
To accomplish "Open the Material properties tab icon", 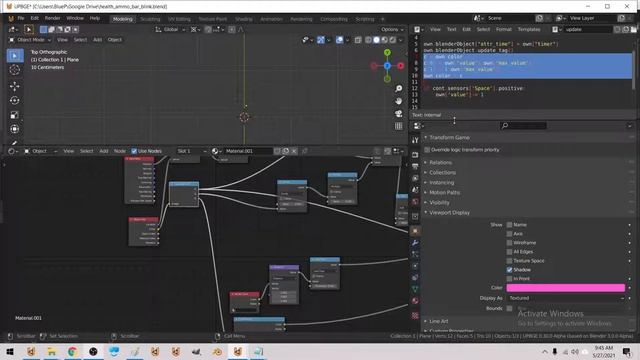I will [x=415, y=301].
